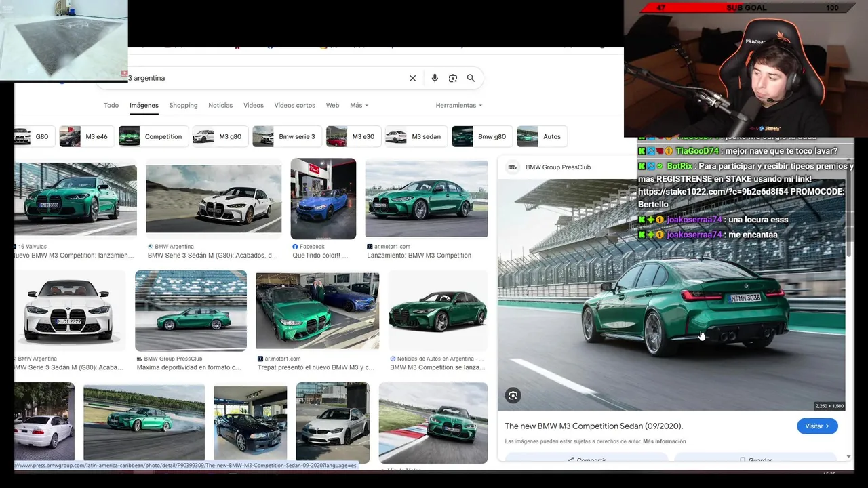Viewport: 868px width, 488px height.
Task: Open the Trepat showroom green M3 thumbnail
Action: click(317, 310)
